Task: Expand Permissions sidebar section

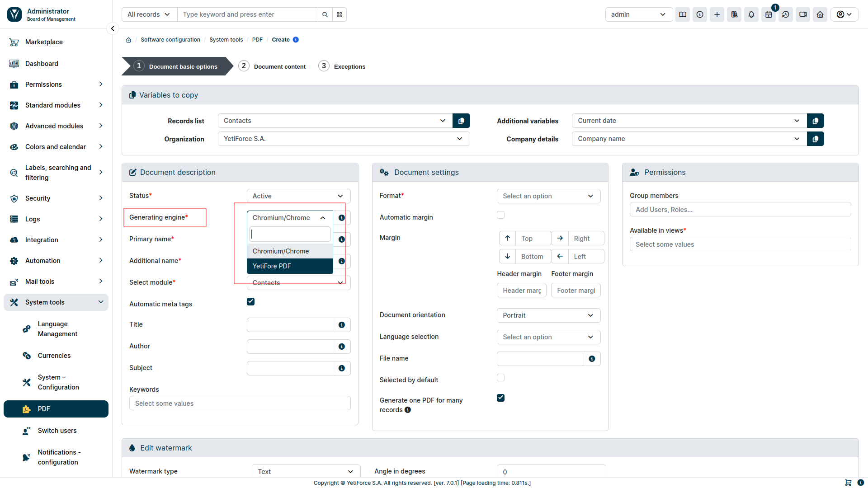Action: coord(56,84)
